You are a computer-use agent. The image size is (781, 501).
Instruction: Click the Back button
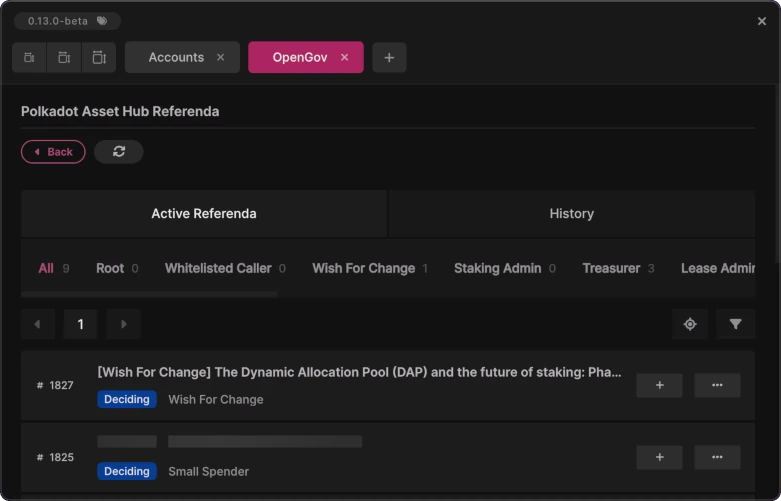coord(53,152)
